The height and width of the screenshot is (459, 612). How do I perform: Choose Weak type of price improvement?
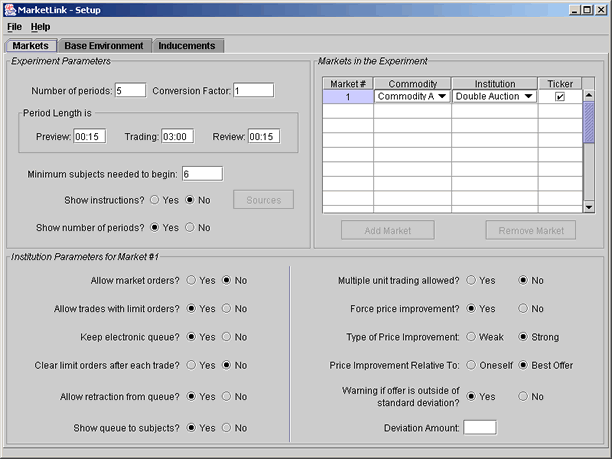(x=471, y=337)
